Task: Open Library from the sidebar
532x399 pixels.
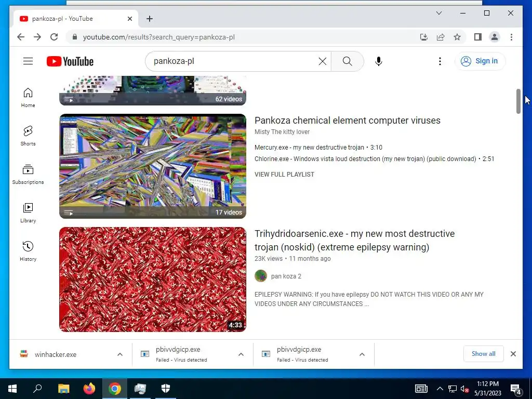Action: pyautogui.click(x=28, y=212)
